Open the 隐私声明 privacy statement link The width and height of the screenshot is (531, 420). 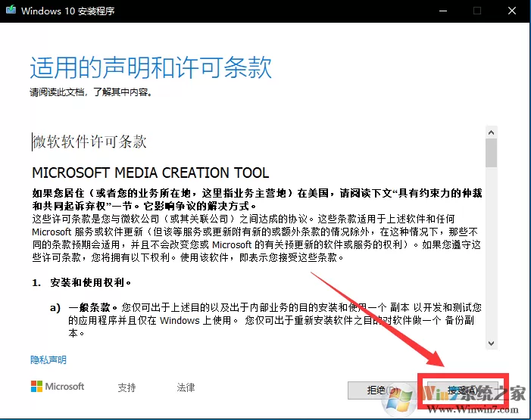[x=48, y=359]
